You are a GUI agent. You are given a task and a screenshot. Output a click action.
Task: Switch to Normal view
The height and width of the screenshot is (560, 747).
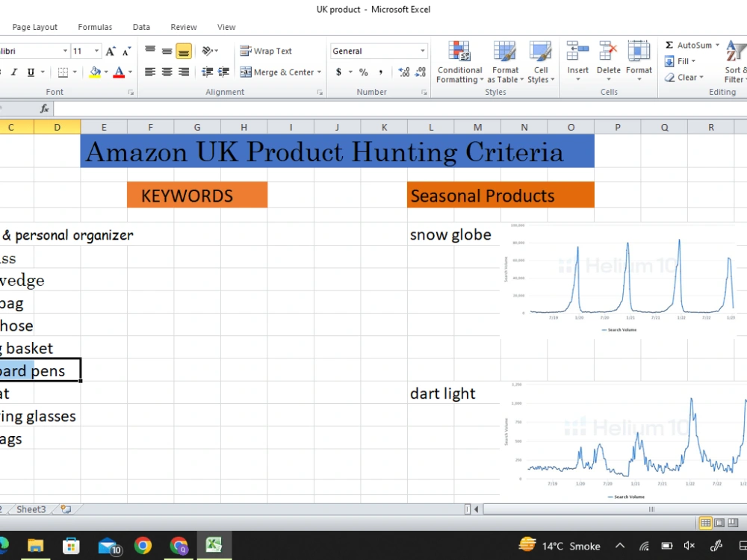tap(706, 523)
